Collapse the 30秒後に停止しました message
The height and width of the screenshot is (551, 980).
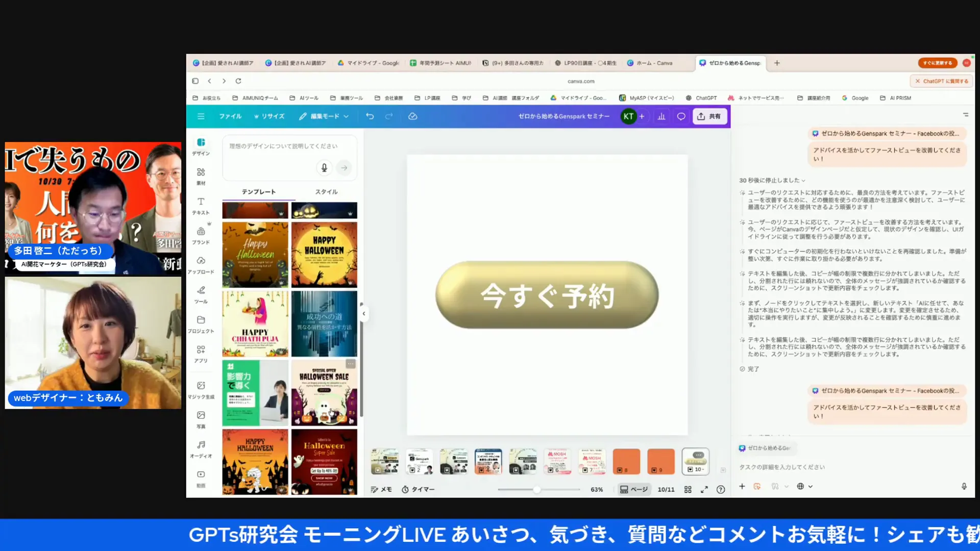point(803,180)
